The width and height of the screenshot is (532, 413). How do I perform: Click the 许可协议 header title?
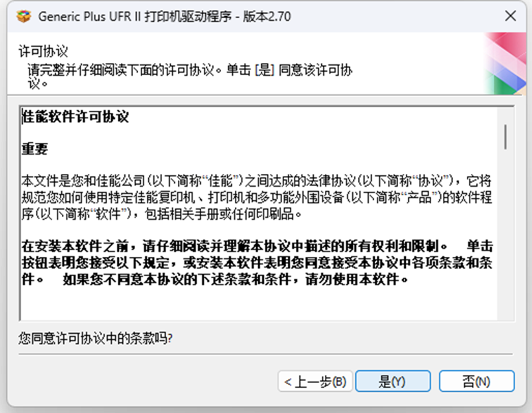(43, 51)
